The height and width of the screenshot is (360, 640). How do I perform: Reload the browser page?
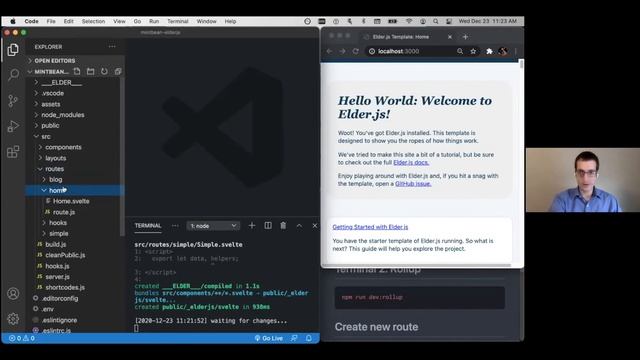(356, 51)
